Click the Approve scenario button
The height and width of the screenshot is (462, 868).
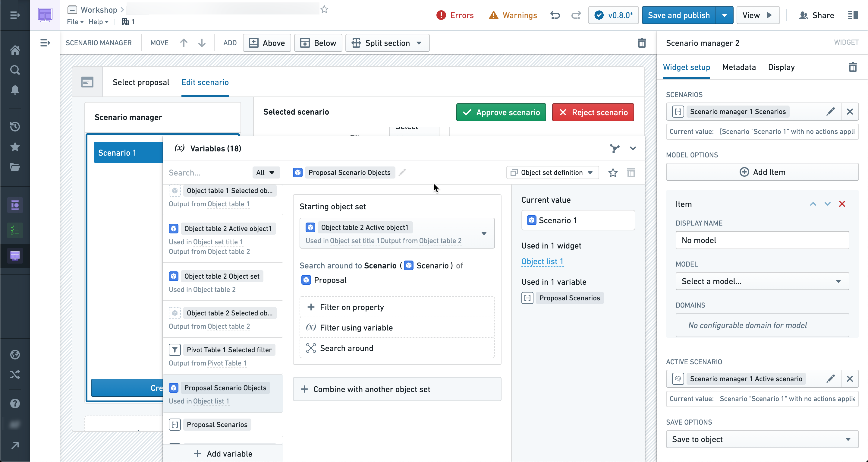point(501,112)
